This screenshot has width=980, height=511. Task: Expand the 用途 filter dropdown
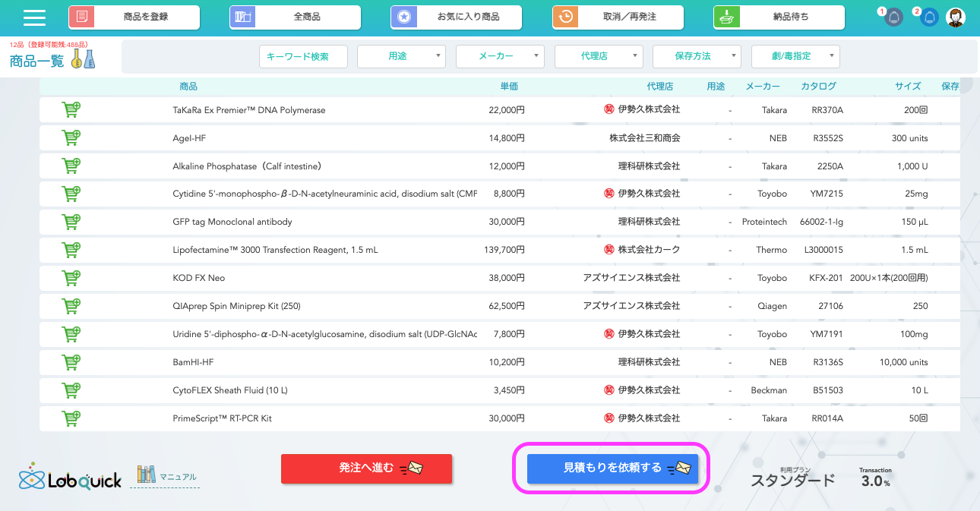401,56
